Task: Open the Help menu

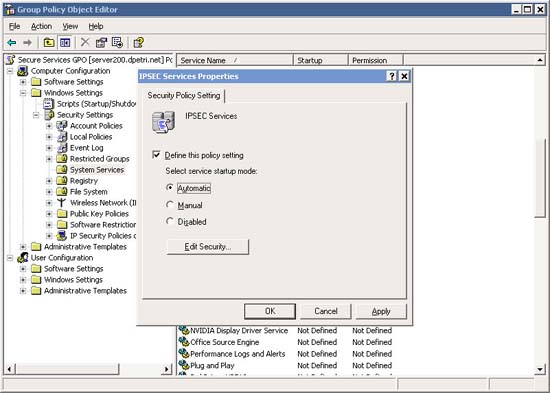Action: [96, 26]
